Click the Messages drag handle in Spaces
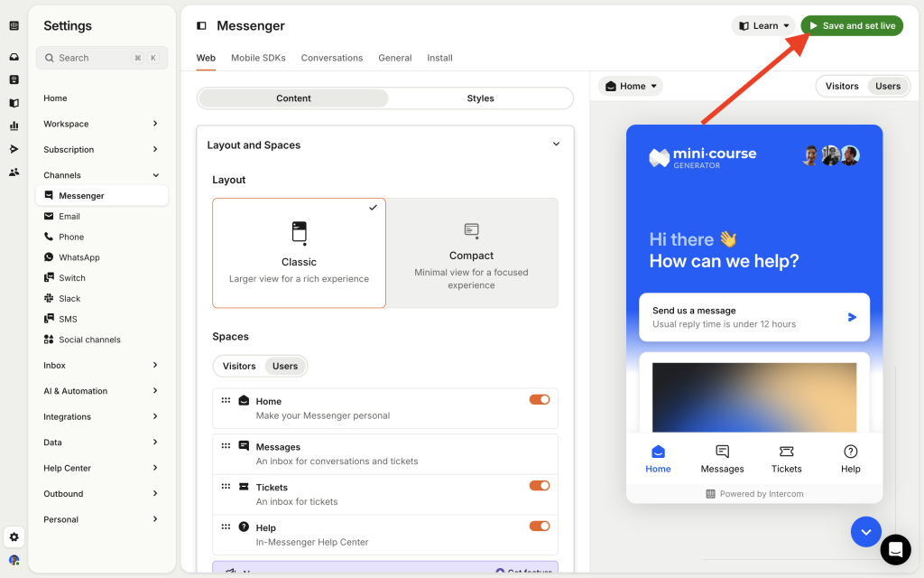The width and height of the screenshot is (924, 578). coord(226,446)
